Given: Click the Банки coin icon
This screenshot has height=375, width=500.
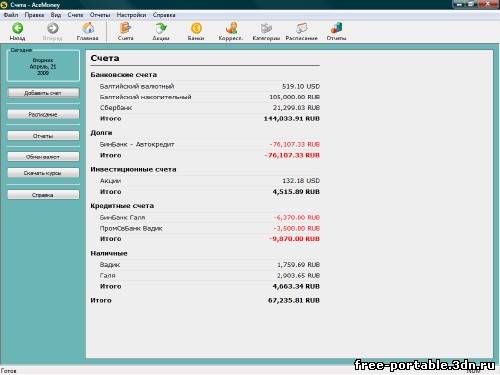Looking at the screenshot, I should [x=196, y=28].
